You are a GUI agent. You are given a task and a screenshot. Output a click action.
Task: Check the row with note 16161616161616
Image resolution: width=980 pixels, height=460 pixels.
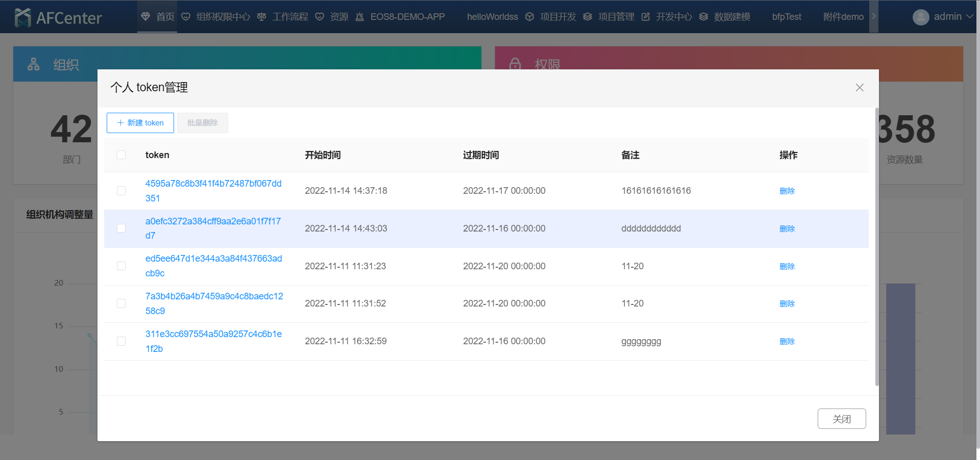coord(121,191)
